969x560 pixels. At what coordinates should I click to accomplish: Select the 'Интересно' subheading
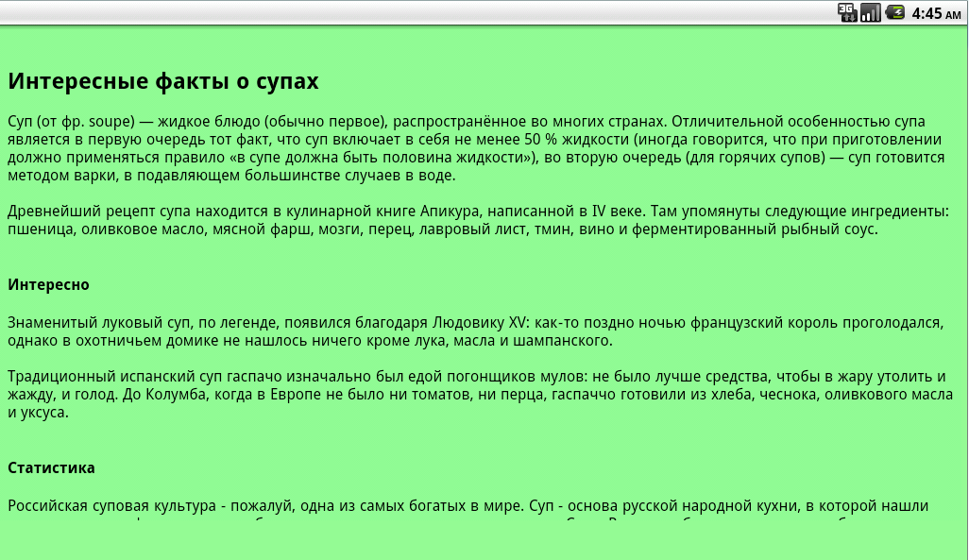[x=48, y=284]
